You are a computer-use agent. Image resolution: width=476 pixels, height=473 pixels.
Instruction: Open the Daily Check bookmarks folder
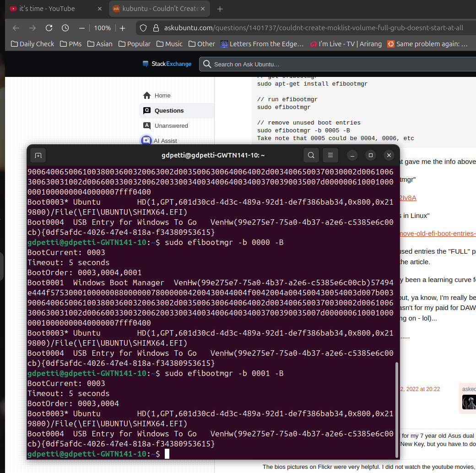[x=32, y=44]
